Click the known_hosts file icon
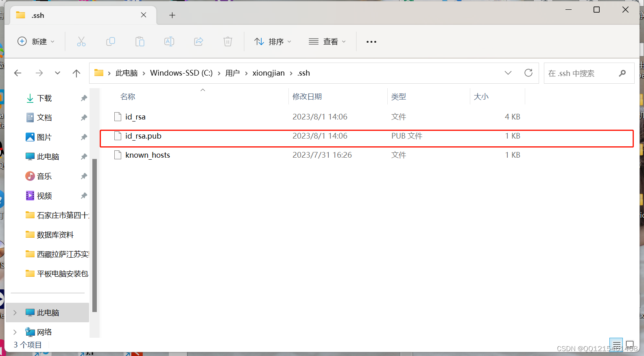This screenshot has width=644, height=356. [x=118, y=155]
